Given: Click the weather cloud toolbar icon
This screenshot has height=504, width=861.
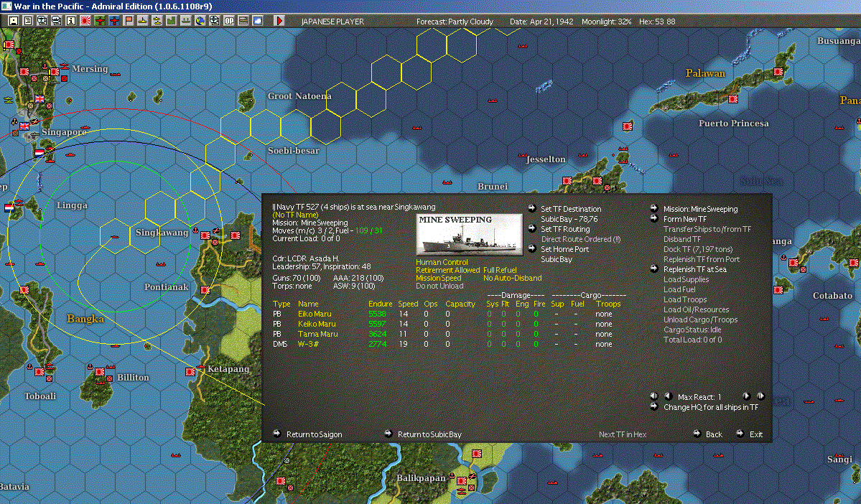Looking at the screenshot, I should tap(258, 21).
